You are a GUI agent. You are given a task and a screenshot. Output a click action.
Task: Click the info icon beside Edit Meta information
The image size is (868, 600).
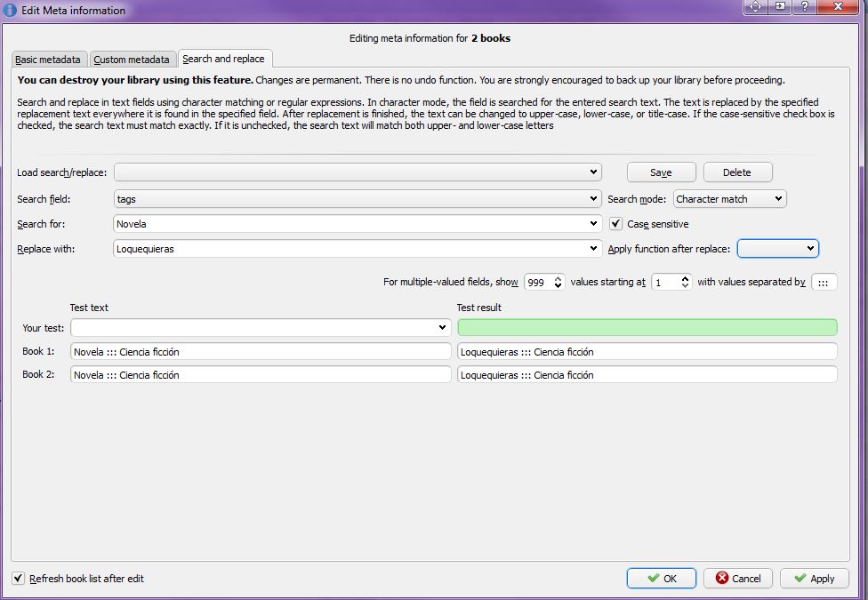pos(10,10)
